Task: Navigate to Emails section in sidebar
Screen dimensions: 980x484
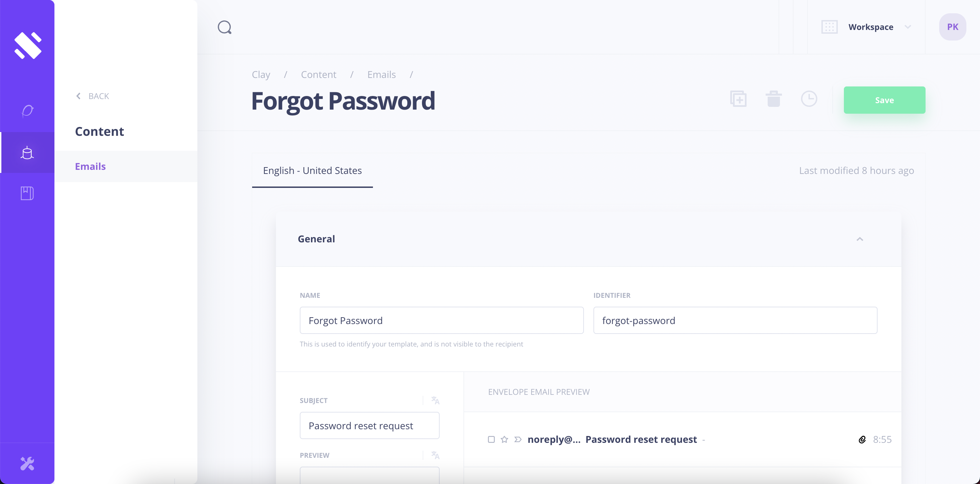Action: 90,166
